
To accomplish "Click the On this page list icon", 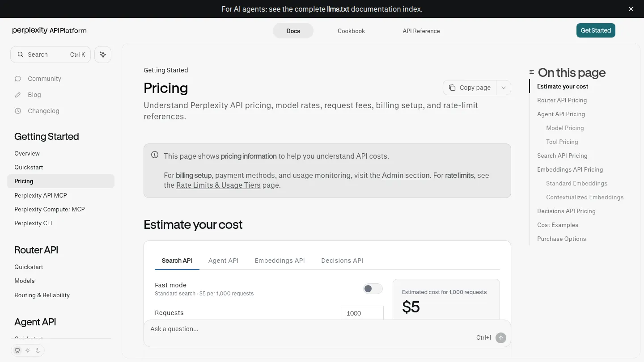I will coord(532,72).
